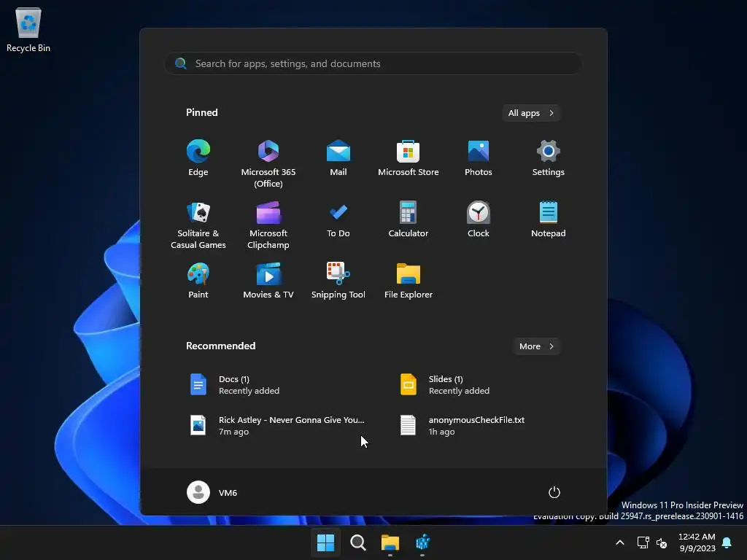This screenshot has height=560, width=747.
Task: Show hidden icons in system tray
Action: click(x=620, y=542)
